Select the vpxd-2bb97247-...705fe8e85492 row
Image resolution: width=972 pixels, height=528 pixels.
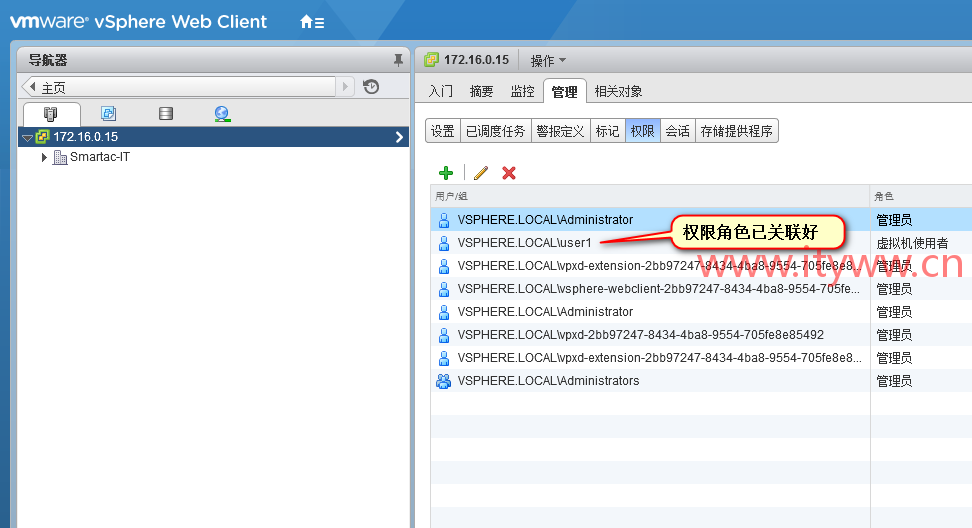pos(701,335)
